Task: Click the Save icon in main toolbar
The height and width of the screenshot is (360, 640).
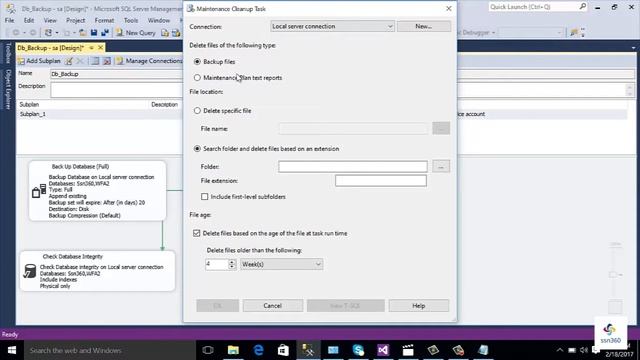Action: pos(94,33)
